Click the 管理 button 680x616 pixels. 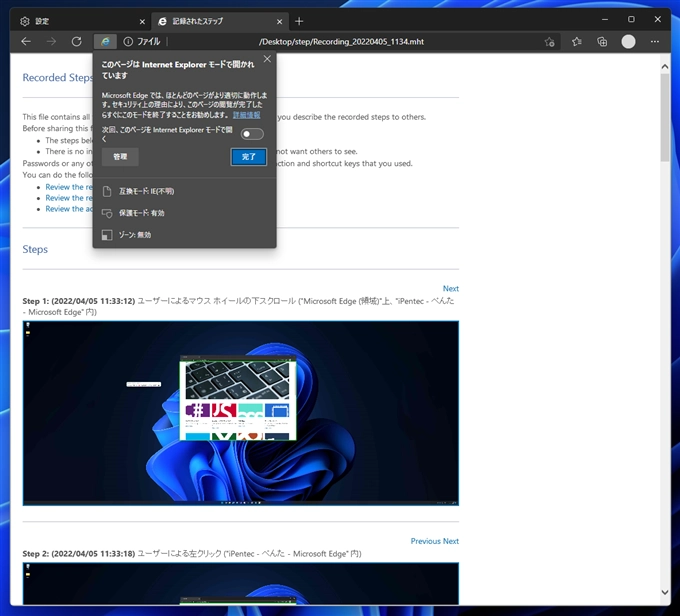coord(120,157)
